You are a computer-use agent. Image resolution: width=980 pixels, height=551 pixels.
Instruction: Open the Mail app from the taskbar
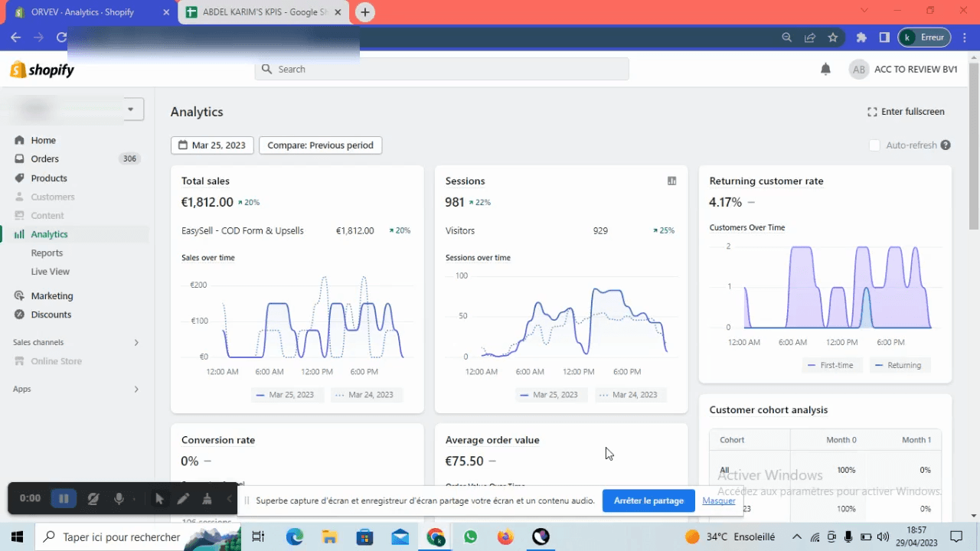[x=400, y=536]
